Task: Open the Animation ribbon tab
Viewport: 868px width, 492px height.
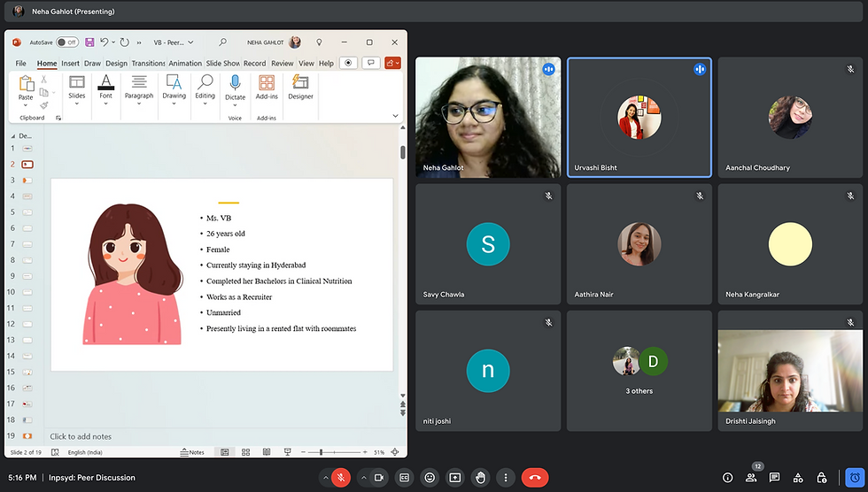Action: pos(185,64)
